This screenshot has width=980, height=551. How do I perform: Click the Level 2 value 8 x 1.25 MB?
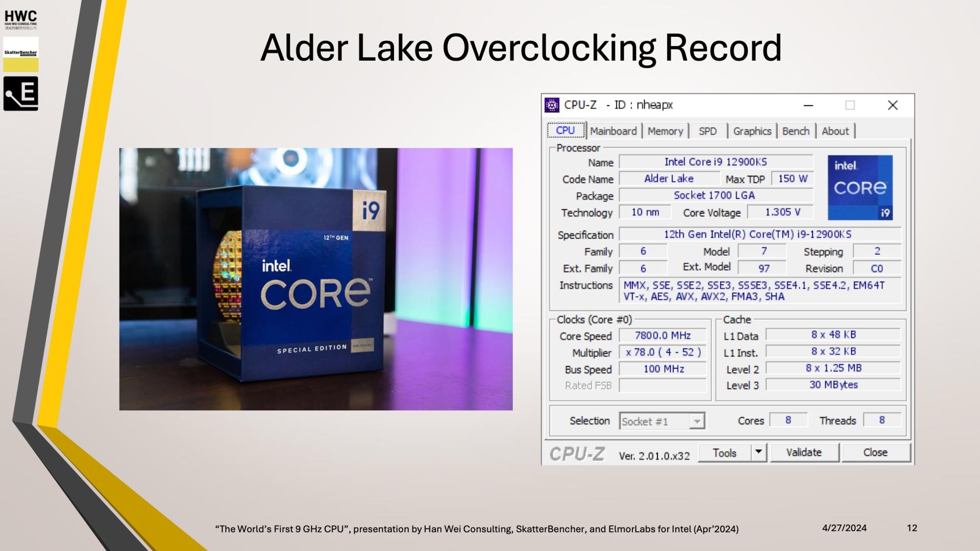pos(834,368)
